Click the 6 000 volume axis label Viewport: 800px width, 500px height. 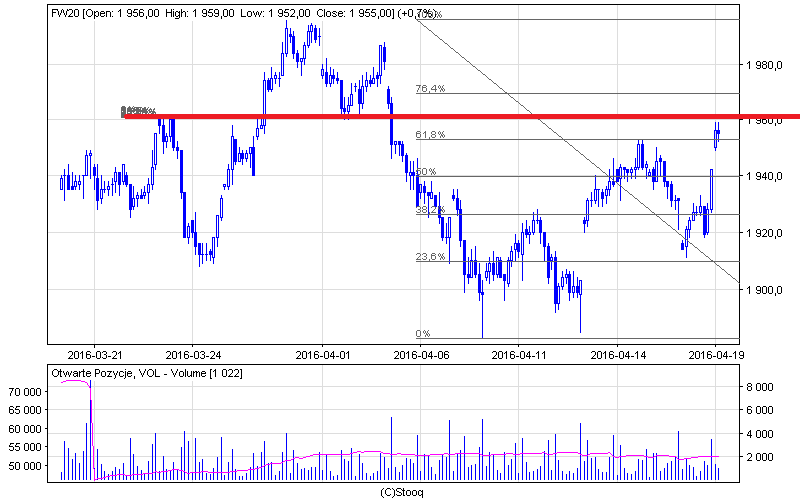[x=760, y=410]
